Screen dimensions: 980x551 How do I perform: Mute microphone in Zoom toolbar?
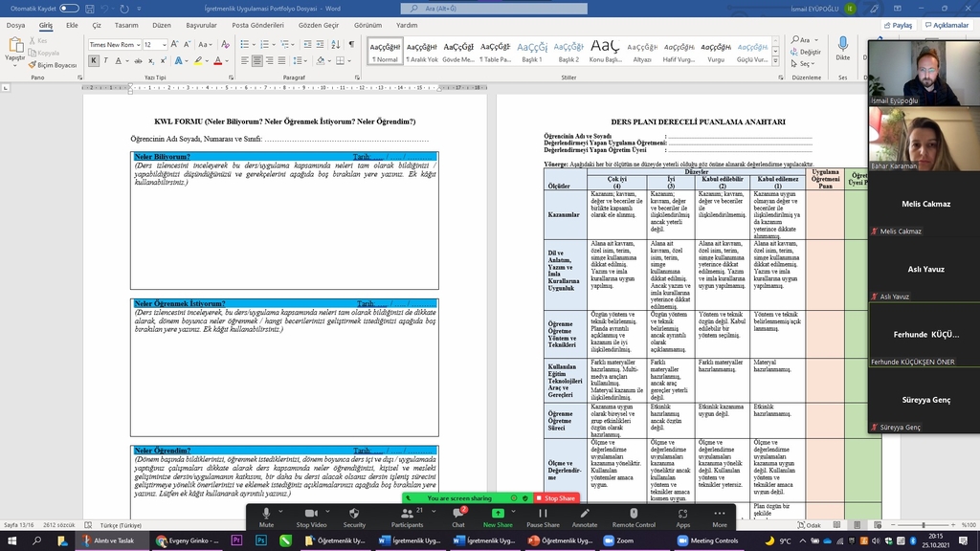[x=266, y=517]
